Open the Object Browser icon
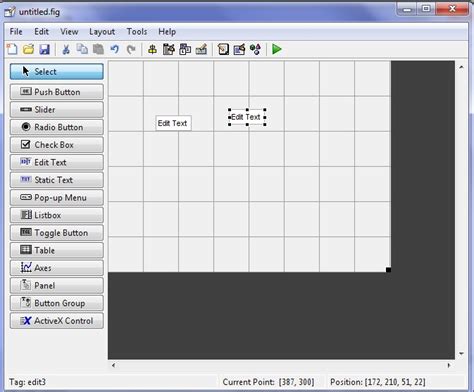Image resolution: width=474 pixels, height=392 pixels. point(255,49)
